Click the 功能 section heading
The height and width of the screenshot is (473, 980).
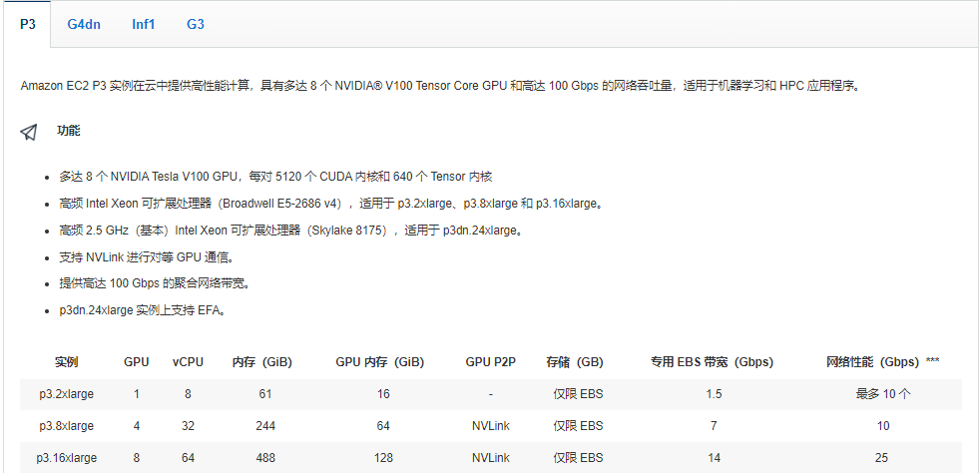click(x=69, y=131)
